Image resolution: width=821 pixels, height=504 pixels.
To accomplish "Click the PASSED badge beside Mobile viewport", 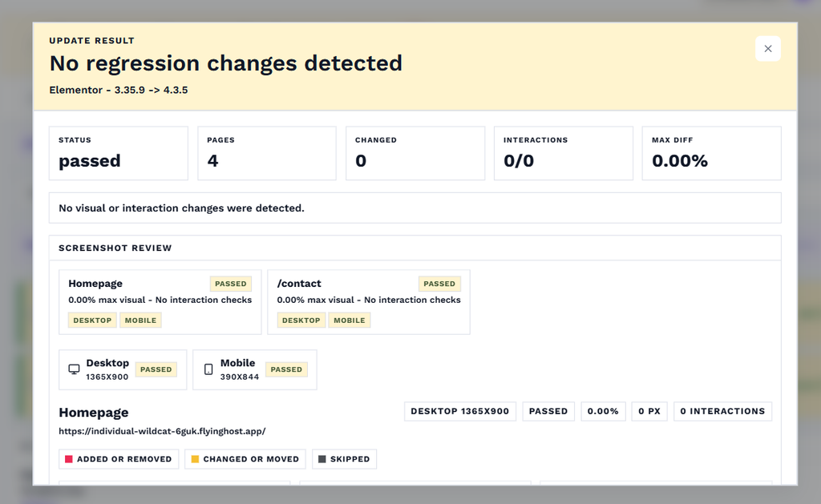I will point(286,369).
